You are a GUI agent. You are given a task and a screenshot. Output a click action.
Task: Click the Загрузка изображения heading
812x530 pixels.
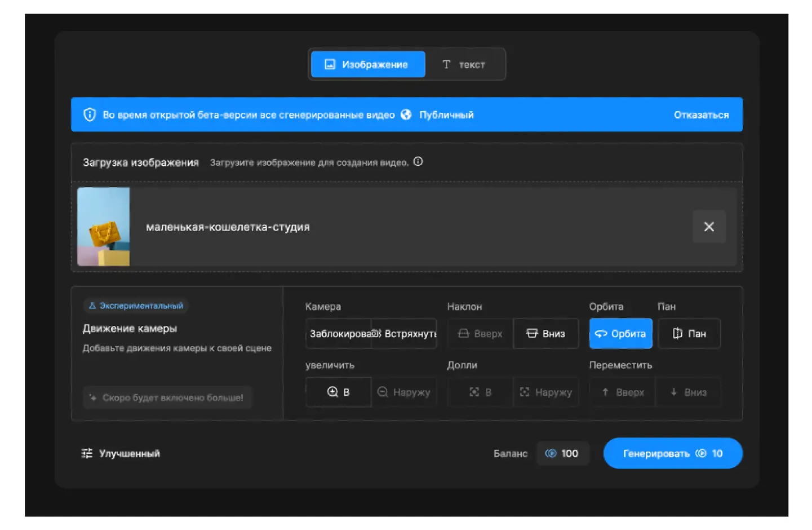pyautogui.click(x=141, y=162)
